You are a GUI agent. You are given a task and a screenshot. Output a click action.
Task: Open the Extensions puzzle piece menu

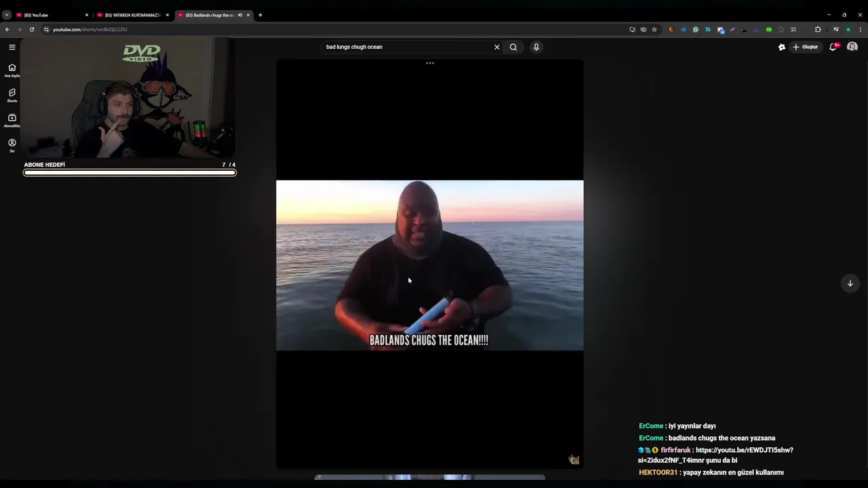pyautogui.click(x=818, y=29)
